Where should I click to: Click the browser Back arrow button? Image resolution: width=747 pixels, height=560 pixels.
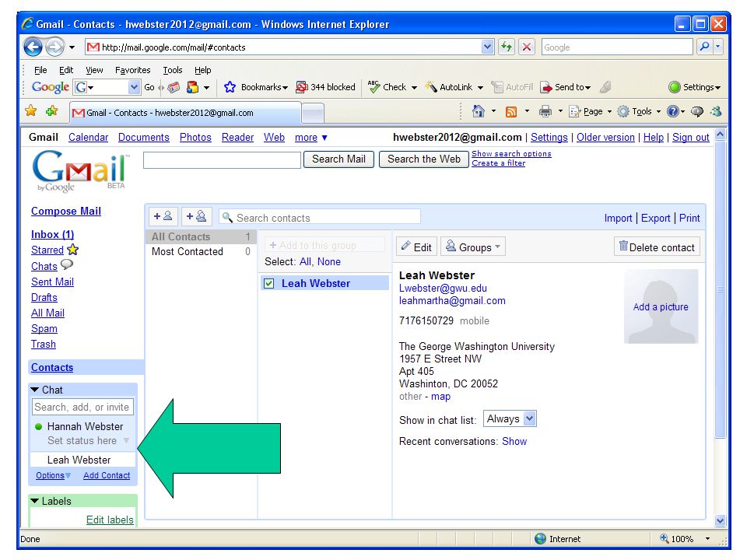point(33,47)
